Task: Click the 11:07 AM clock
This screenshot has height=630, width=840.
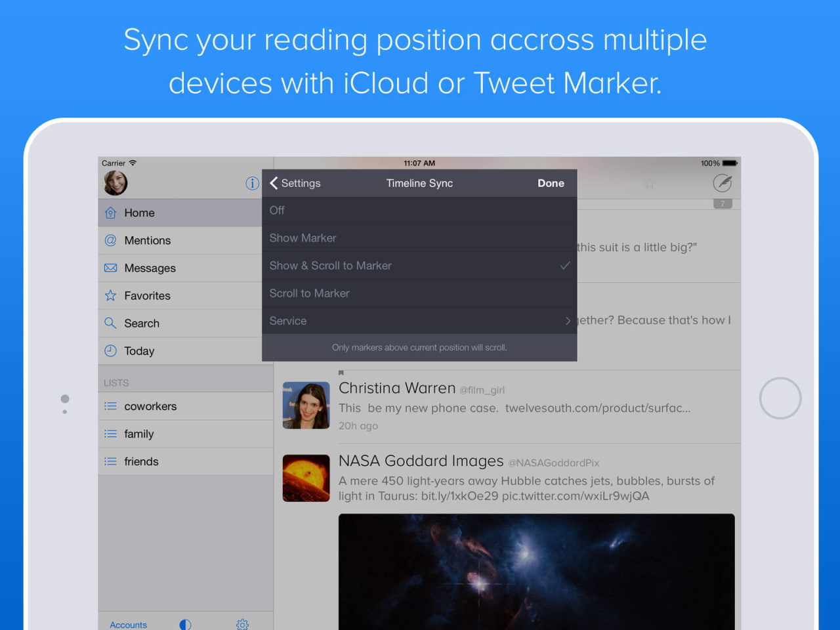Action: point(419,163)
